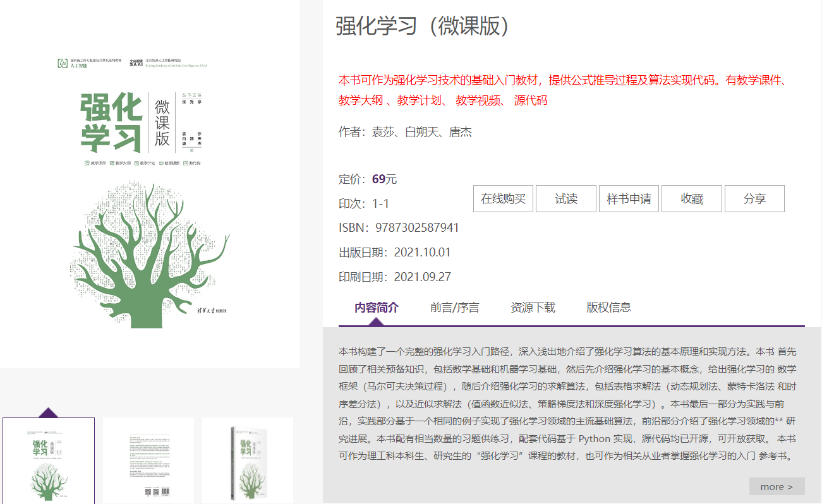Click the 印次 1-1 line

(x=364, y=203)
